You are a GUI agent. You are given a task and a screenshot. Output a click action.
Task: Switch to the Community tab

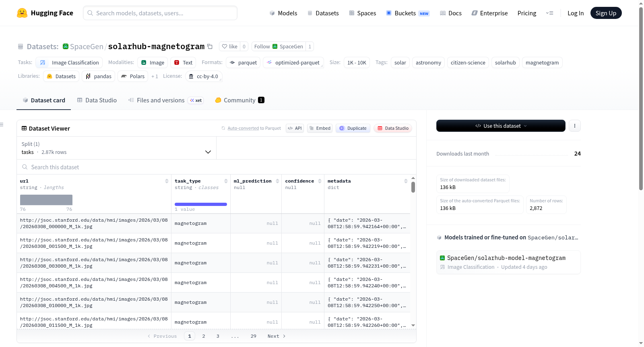[239, 100]
